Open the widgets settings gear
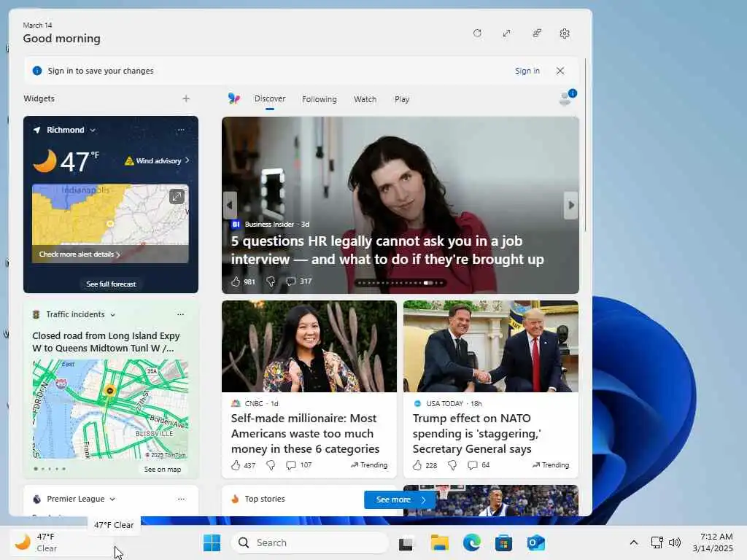This screenshot has height=560, width=747. 565,34
